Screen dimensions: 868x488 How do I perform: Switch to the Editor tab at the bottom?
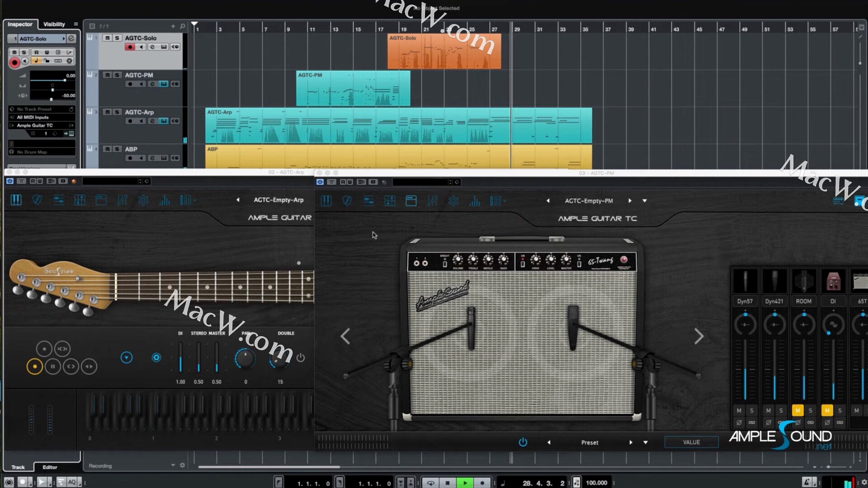(x=50, y=467)
